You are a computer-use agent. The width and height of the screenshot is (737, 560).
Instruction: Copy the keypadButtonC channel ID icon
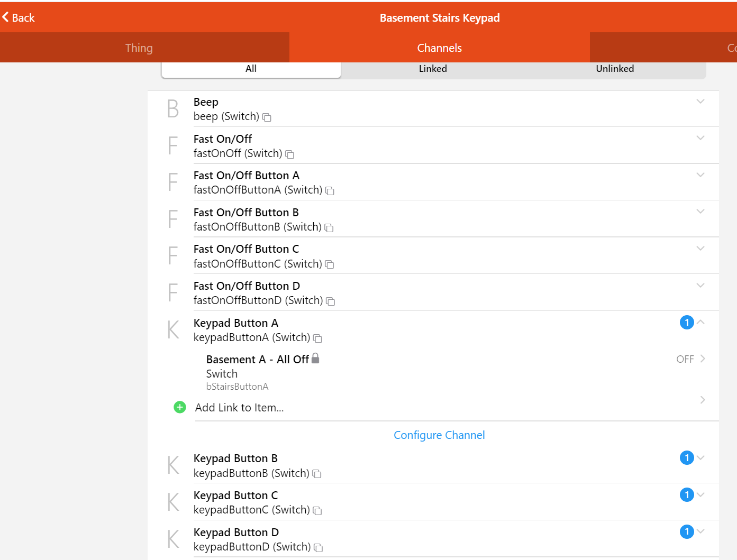coord(317,511)
